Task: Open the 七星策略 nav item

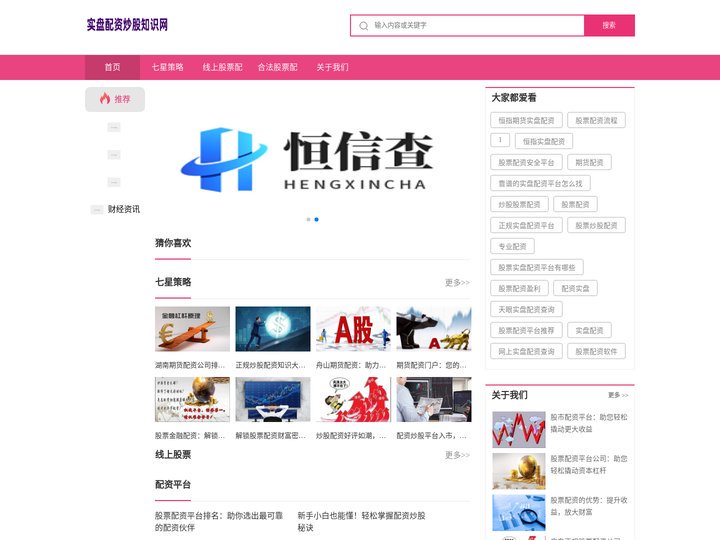Action: click(168, 68)
